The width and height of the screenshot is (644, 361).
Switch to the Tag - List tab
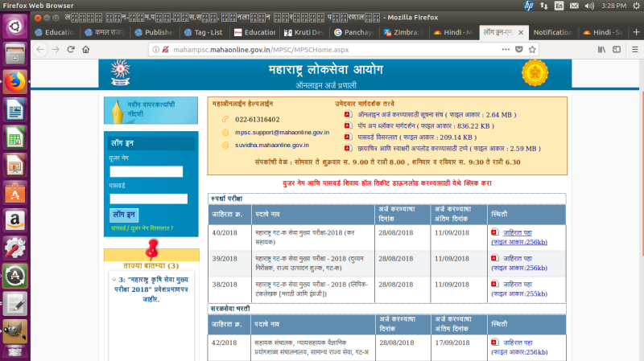pos(204,32)
